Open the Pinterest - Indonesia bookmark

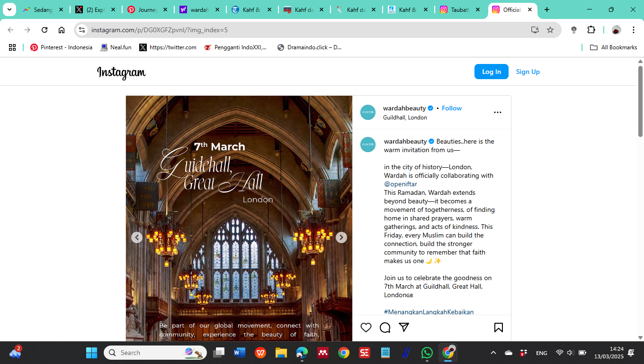61,47
